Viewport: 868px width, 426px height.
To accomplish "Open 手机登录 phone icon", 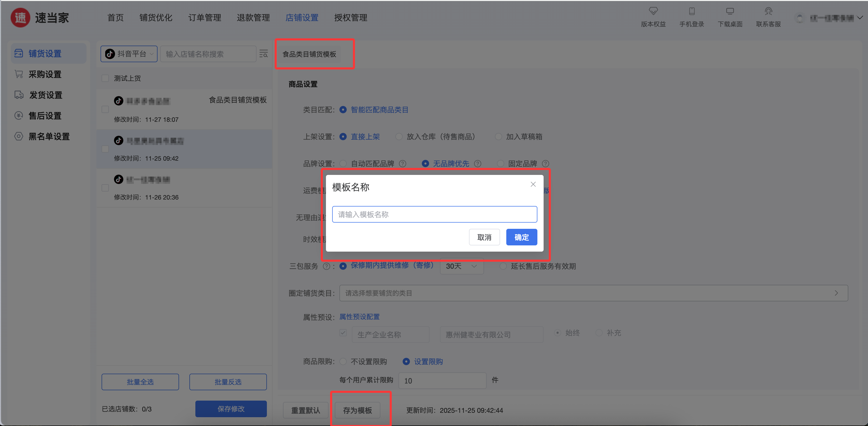I will [692, 11].
